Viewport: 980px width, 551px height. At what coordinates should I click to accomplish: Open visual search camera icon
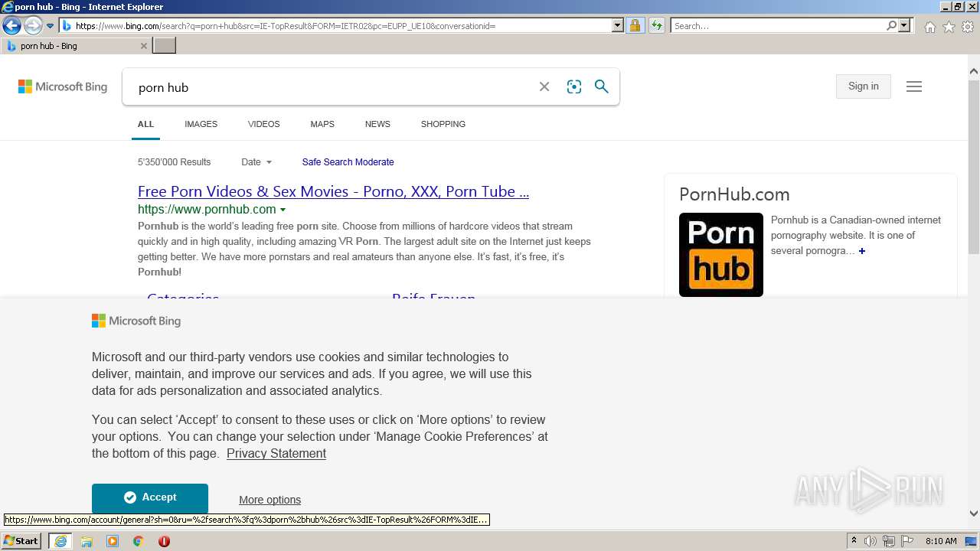[x=574, y=87]
